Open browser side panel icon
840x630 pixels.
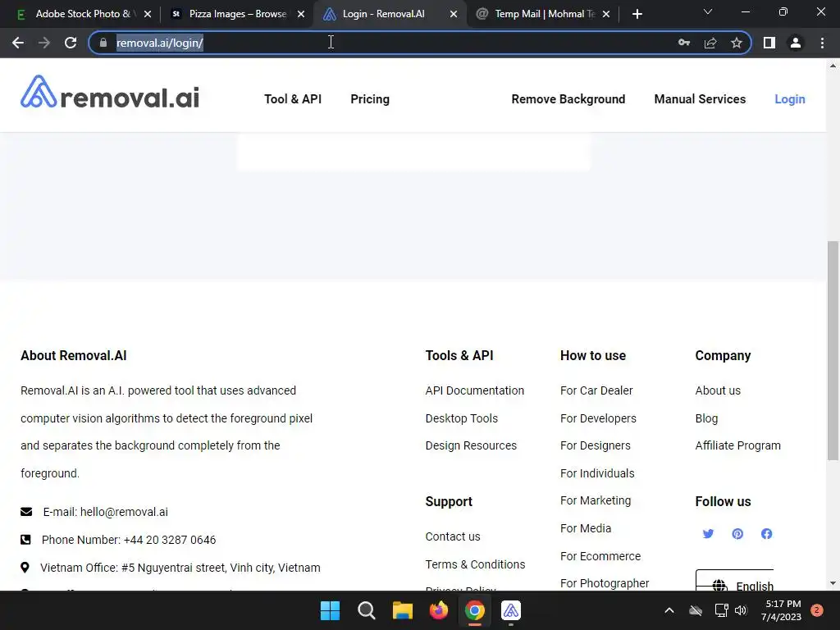(769, 43)
